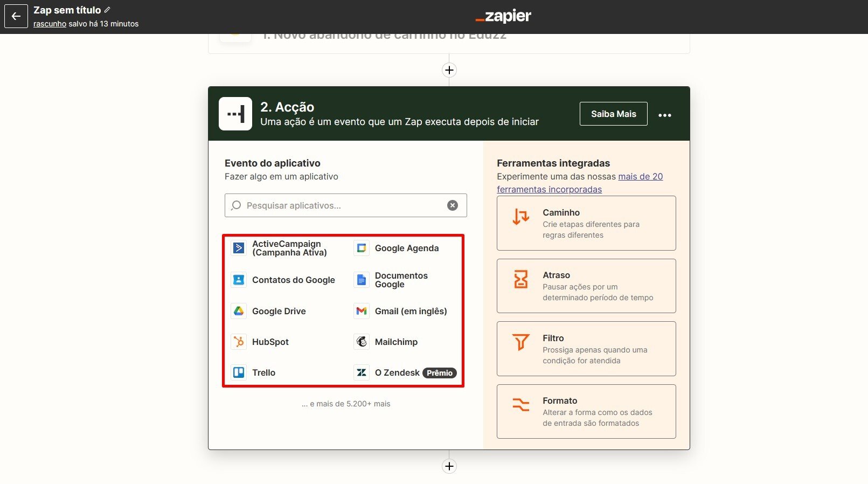Click the Pesquisar aplicativos search box

pos(339,205)
